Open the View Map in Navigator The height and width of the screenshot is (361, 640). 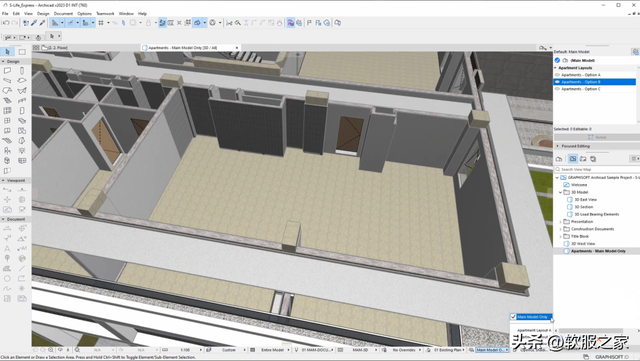(573, 158)
